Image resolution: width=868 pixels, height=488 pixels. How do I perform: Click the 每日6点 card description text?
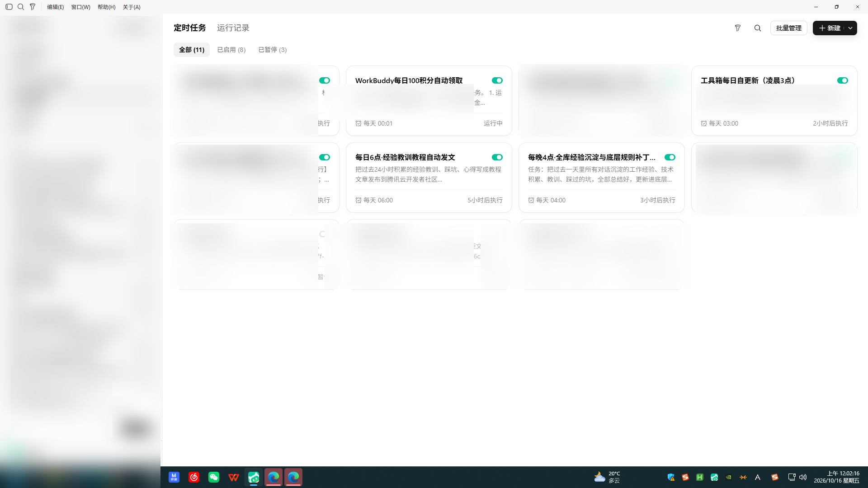(429, 174)
